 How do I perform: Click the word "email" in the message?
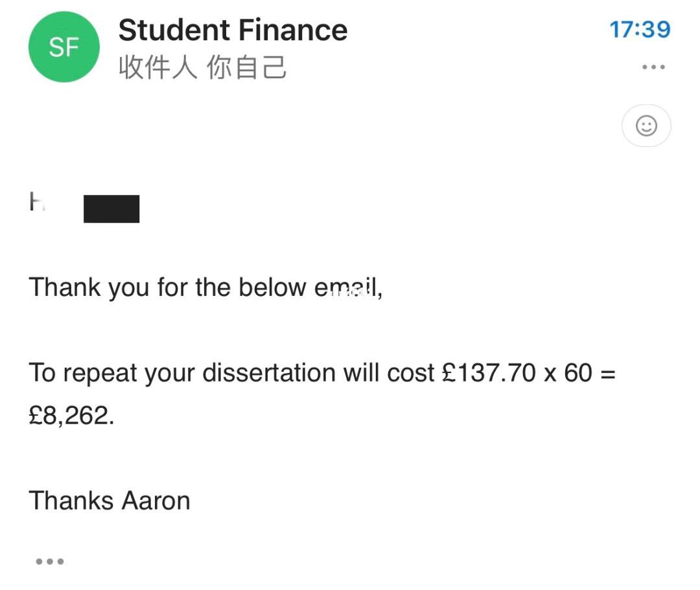[347, 287]
